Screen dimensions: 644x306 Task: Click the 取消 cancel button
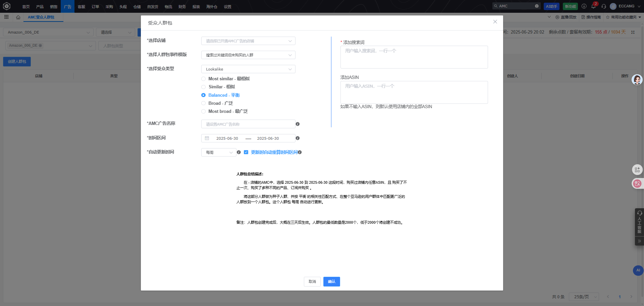point(312,281)
